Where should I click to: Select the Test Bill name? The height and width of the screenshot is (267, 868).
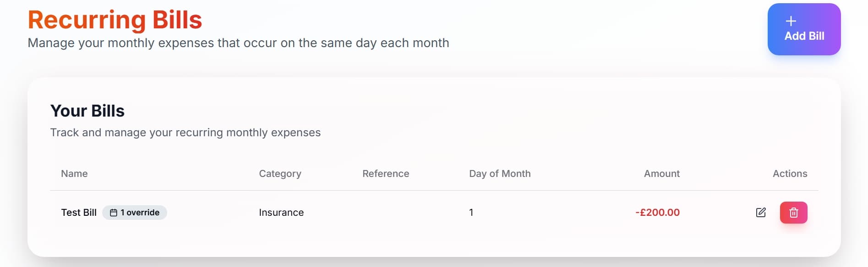tap(79, 213)
